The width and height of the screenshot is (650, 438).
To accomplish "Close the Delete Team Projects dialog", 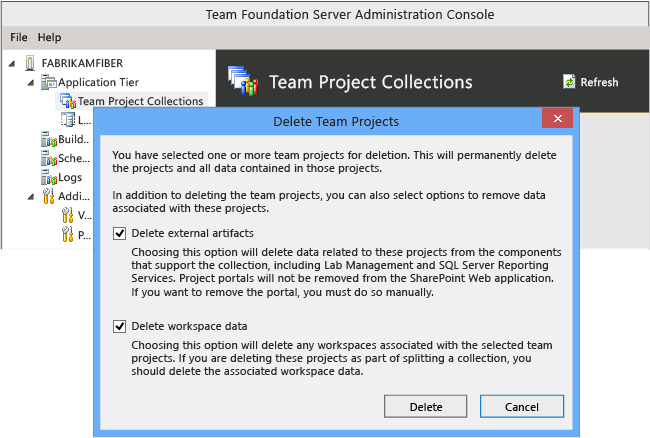I will (x=558, y=119).
